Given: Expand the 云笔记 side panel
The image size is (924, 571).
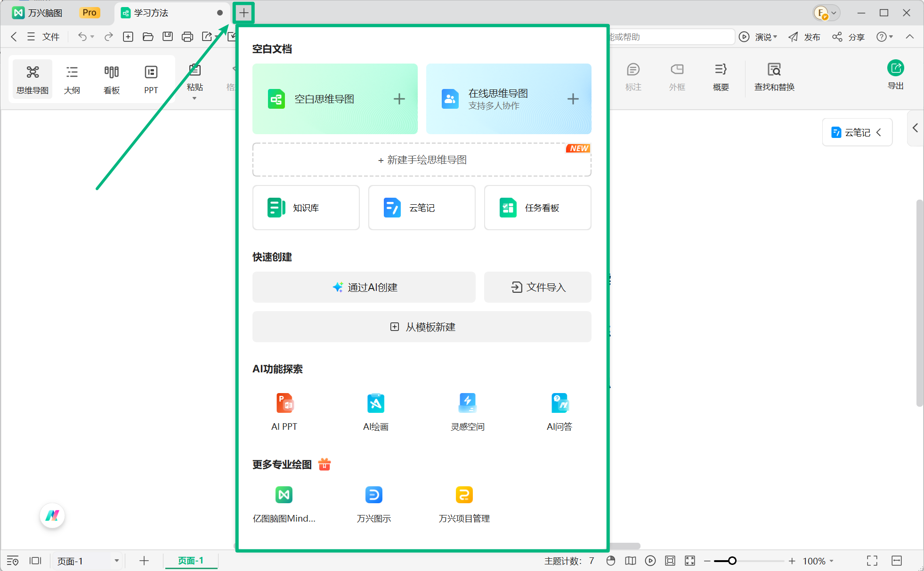Looking at the screenshot, I should tap(857, 132).
